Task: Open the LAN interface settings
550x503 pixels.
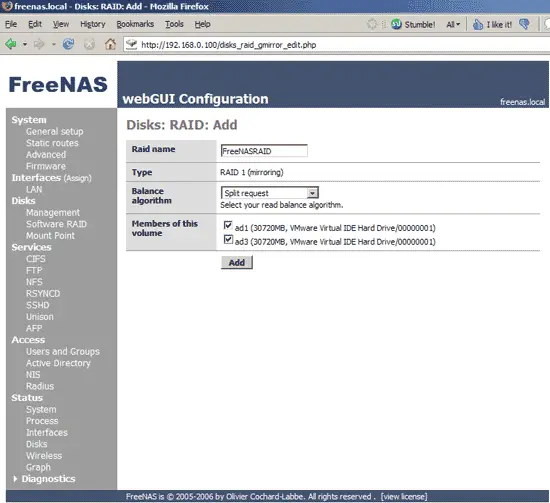Action: (x=34, y=189)
